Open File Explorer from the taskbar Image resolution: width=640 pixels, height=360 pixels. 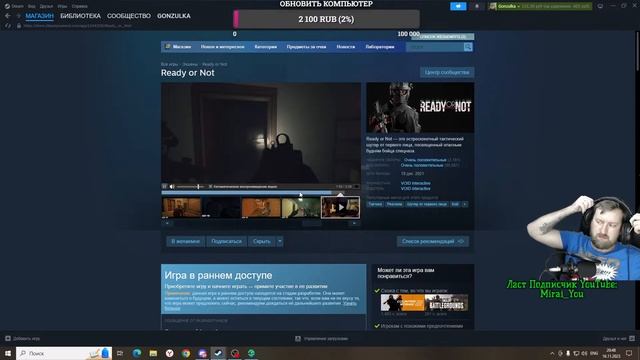click(x=153, y=353)
